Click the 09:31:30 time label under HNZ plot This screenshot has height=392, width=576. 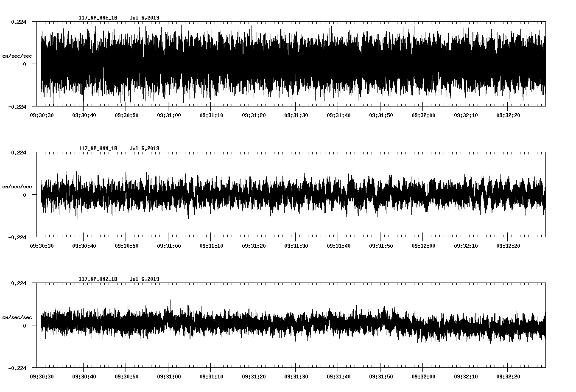296,376
